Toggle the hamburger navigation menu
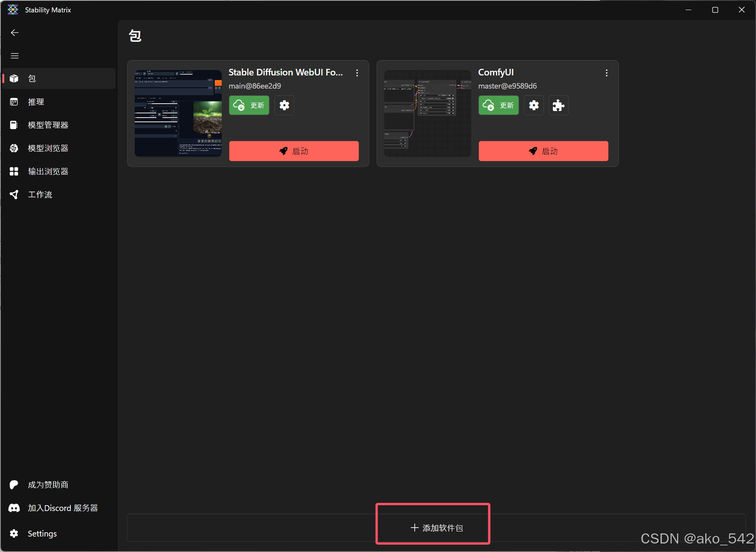Image resolution: width=756 pixels, height=552 pixels. [15, 56]
